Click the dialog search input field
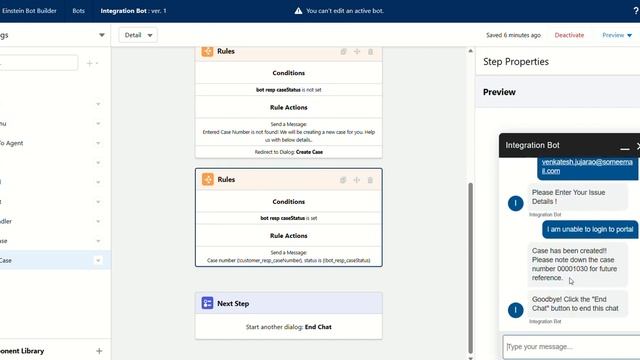The height and width of the screenshot is (360, 640). click(38, 63)
